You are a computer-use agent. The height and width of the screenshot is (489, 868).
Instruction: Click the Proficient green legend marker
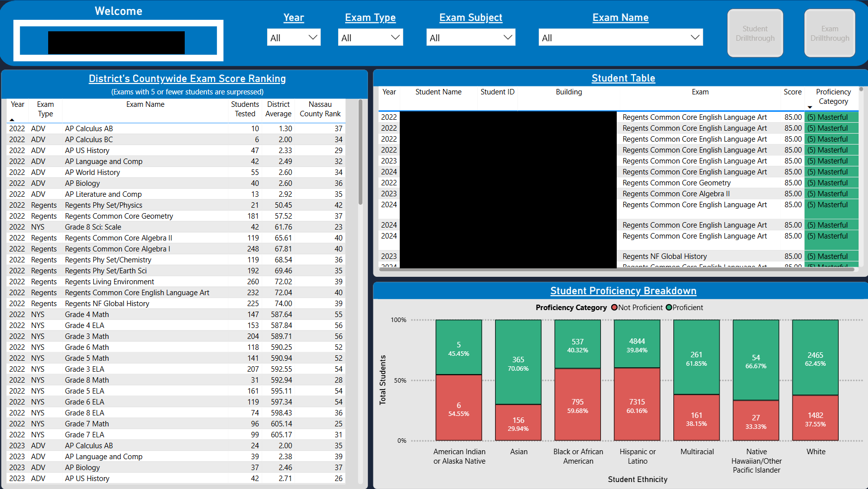(x=669, y=308)
